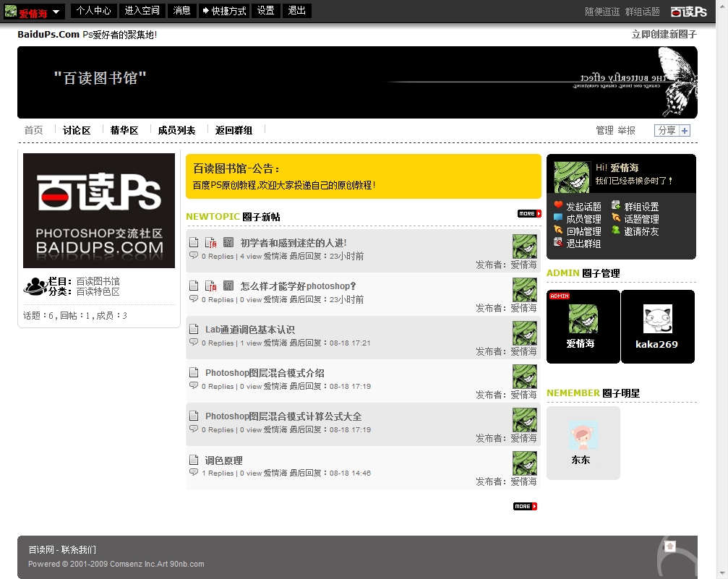Click the 返回群组 tab
Screen dimensions: 728x579
234,130
